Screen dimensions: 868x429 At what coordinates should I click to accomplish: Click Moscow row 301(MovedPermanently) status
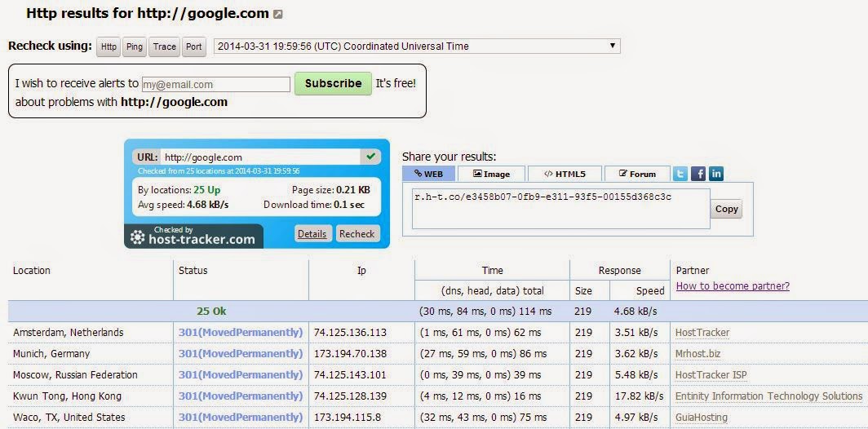pyautogui.click(x=241, y=374)
